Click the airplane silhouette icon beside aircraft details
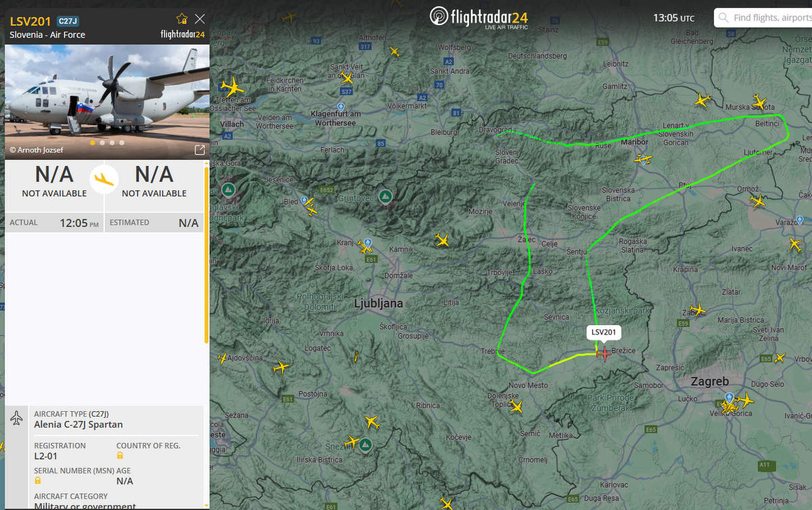The width and height of the screenshot is (812, 510). click(x=17, y=418)
